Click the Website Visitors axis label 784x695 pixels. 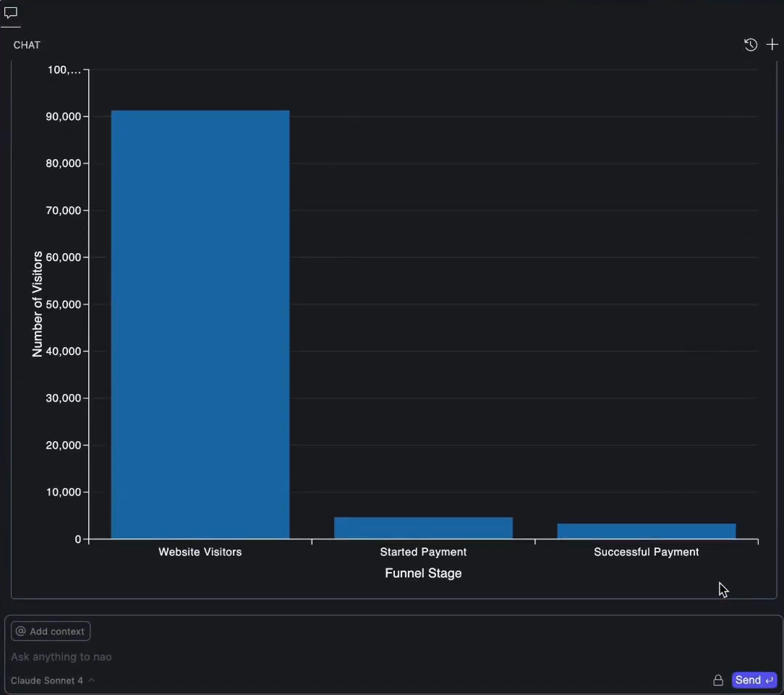200,552
